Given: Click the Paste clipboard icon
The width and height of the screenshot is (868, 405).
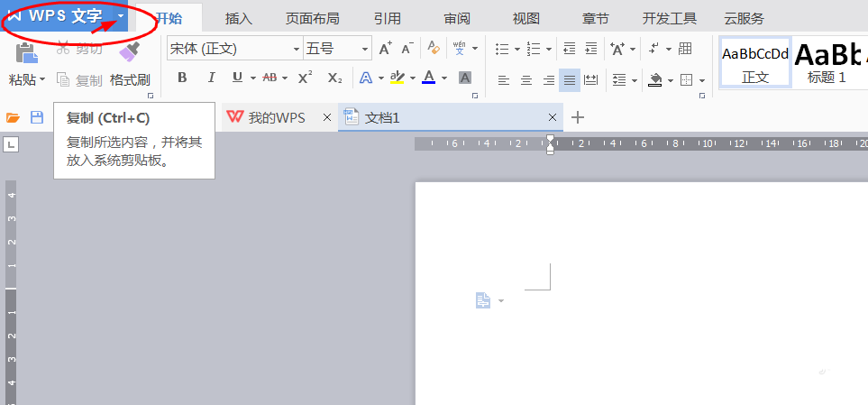Looking at the screenshot, I should [x=26, y=54].
